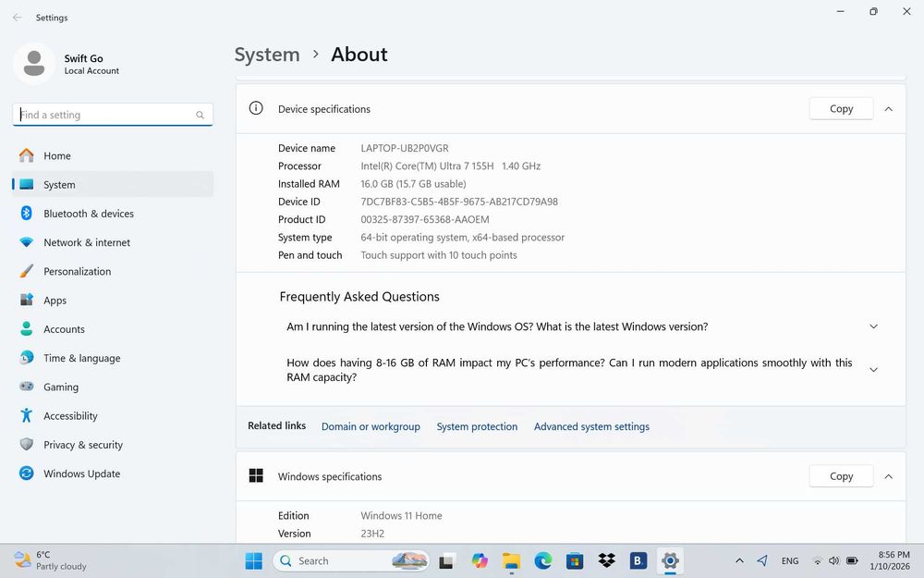This screenshot has width=924, height=578.
Task: Open Dropbox from the taskbar
Action: (x=606, y=561)
